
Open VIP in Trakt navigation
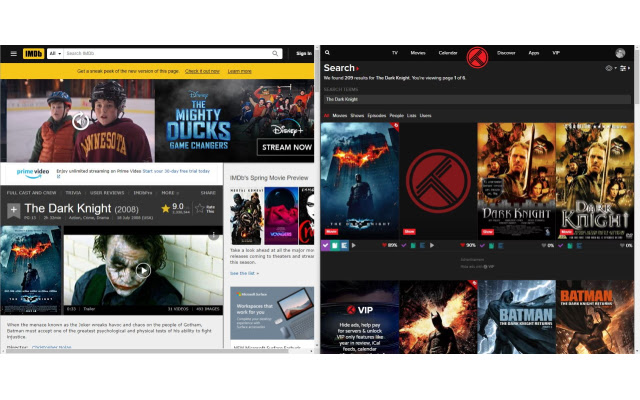(x=556, y=53)
